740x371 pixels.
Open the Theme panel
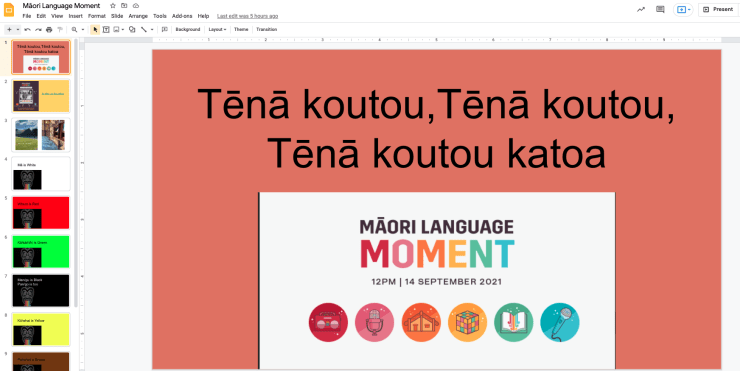point(241,29)
